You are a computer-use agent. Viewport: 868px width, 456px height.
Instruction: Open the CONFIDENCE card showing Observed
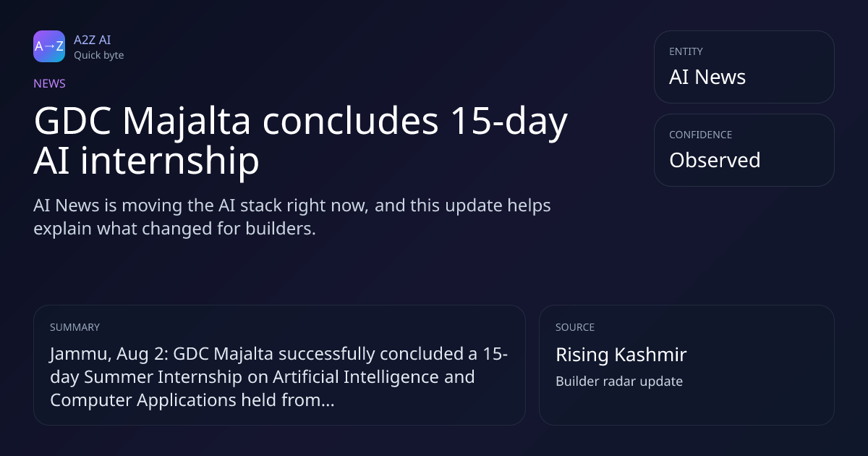click(744, 150)
